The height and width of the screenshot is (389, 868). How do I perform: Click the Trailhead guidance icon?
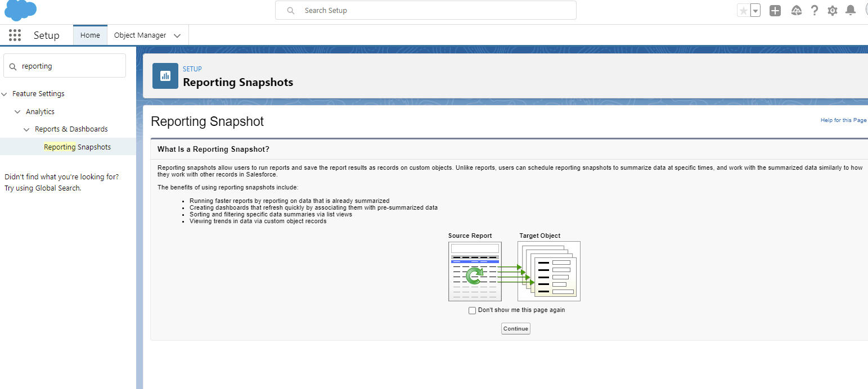(796, 10)
